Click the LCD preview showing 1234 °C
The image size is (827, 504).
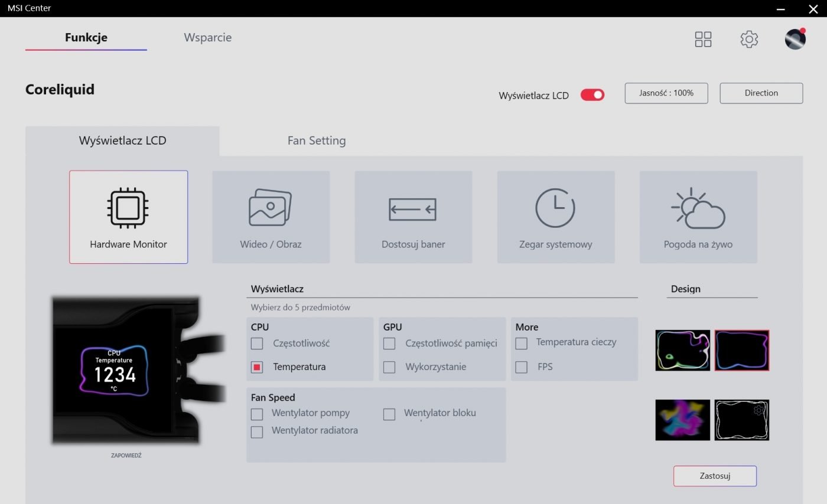pyautogui.click(x=114, y=371)
